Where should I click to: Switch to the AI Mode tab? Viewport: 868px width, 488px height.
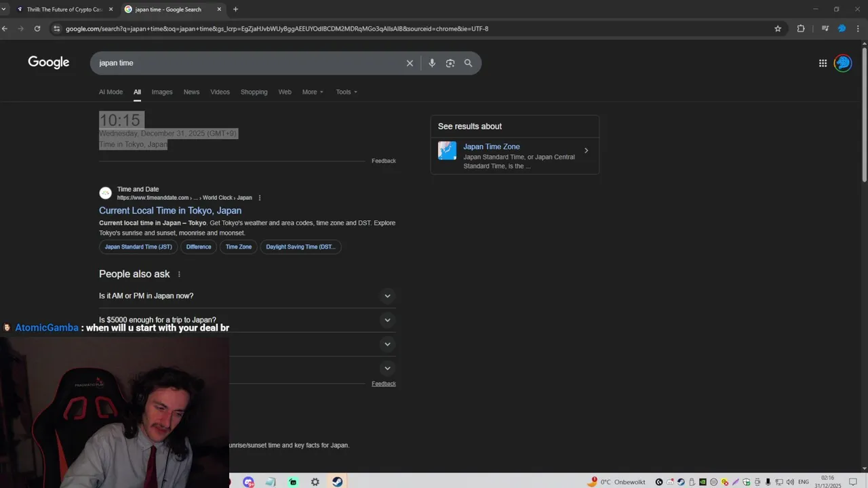(111, 92)
